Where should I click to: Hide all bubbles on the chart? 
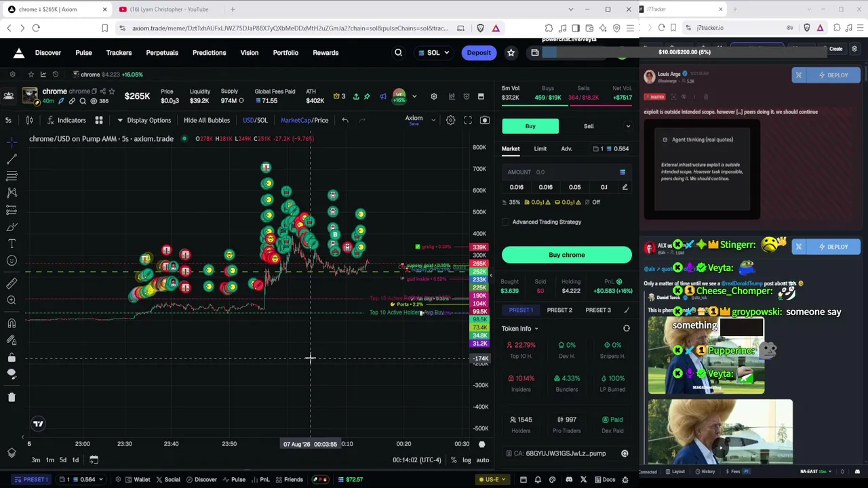(x=207, y=120)
